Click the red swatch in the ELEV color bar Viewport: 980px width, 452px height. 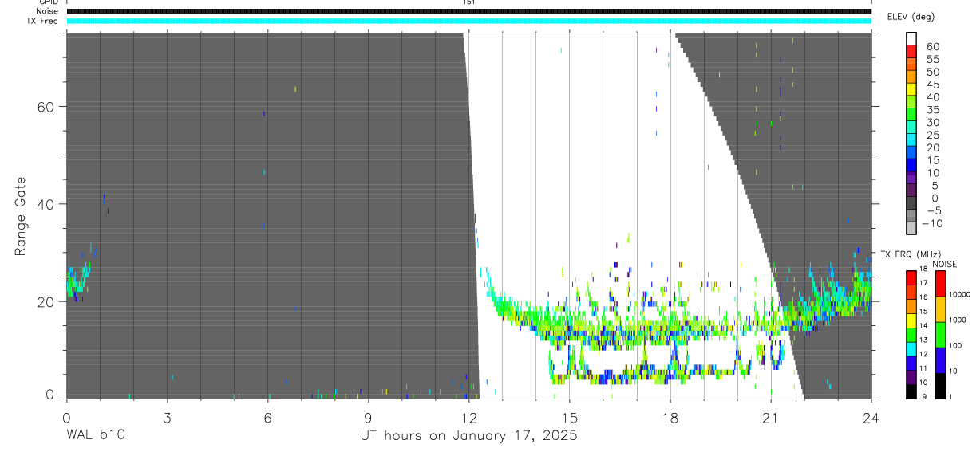(x=911, y=51)
